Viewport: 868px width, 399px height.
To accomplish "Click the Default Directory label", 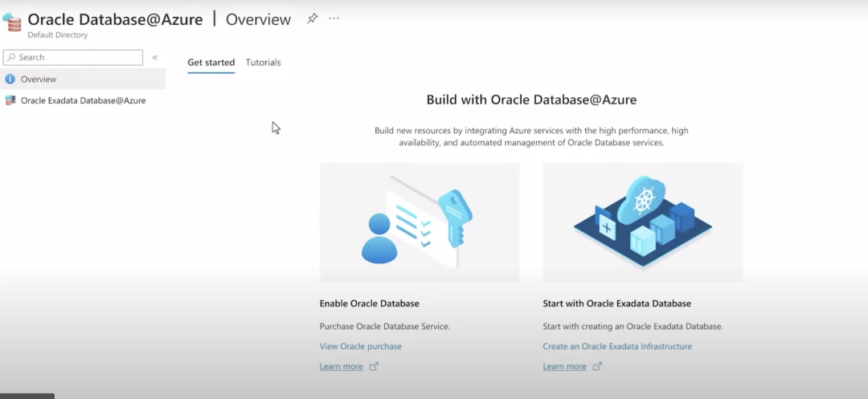I will tap(58, 35).
